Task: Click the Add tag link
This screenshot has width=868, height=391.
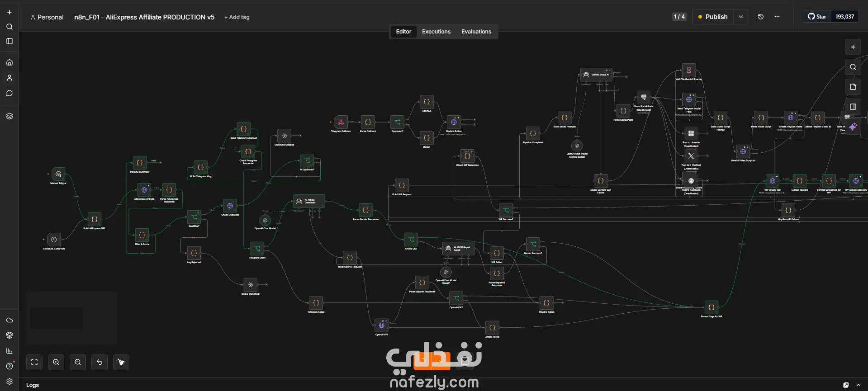Action: pyautogui.click(x=237, y=17)
